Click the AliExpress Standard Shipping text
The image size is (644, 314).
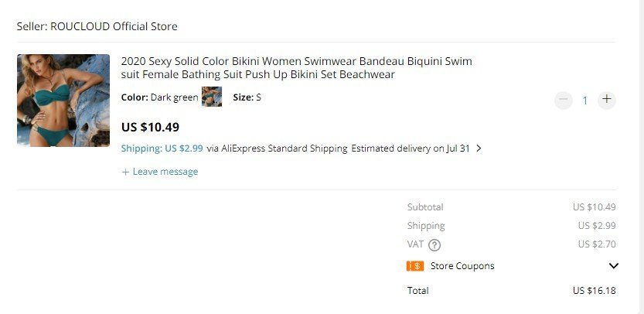[285, 148]
